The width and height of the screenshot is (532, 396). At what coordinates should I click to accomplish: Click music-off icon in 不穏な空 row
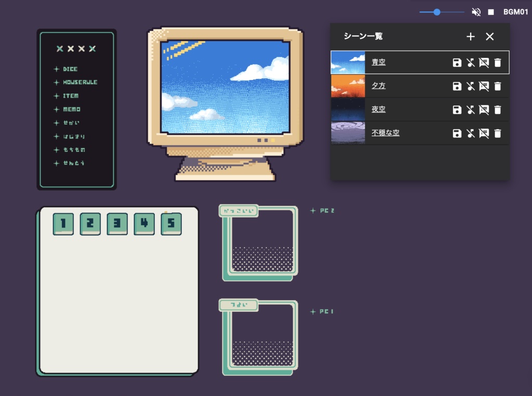point(471,133)
